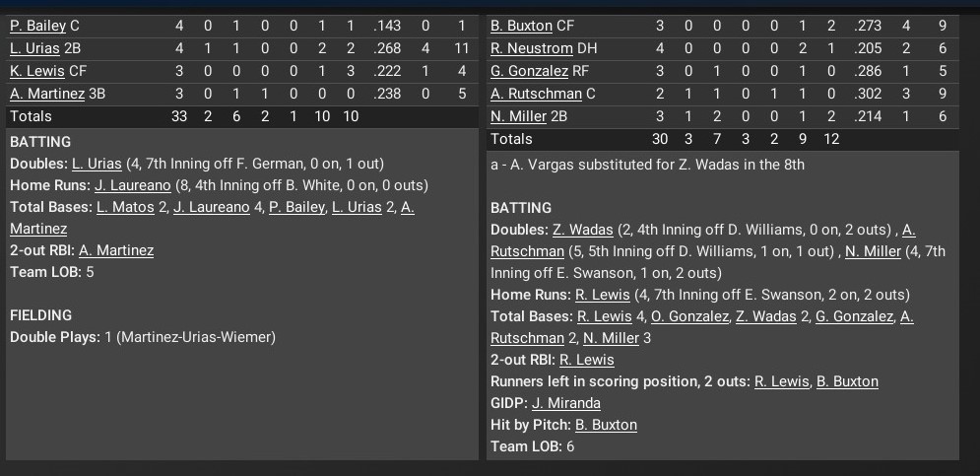The image size is (980, 476).
Task: Click A. Martinez link under 2-out RBI
Action: tap(116, 250)
